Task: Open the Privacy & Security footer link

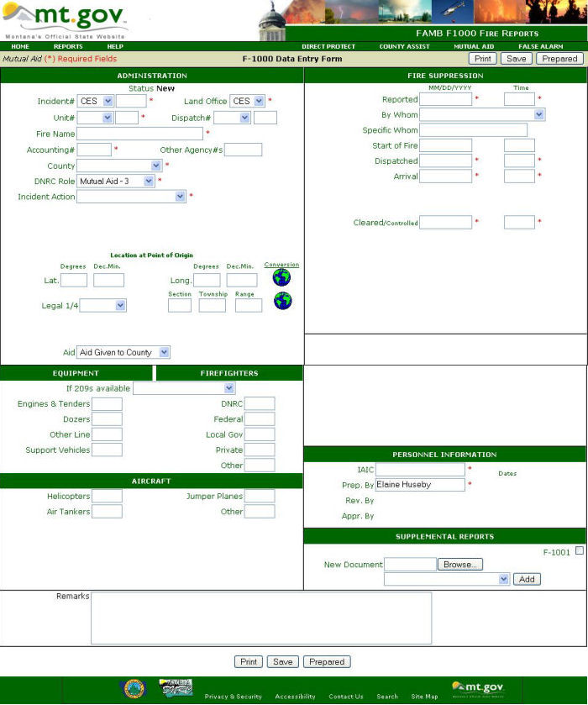Action: click(233, 697)
